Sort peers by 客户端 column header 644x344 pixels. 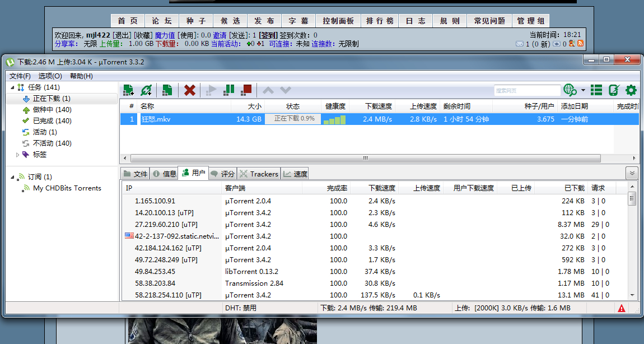click(262, 188)
